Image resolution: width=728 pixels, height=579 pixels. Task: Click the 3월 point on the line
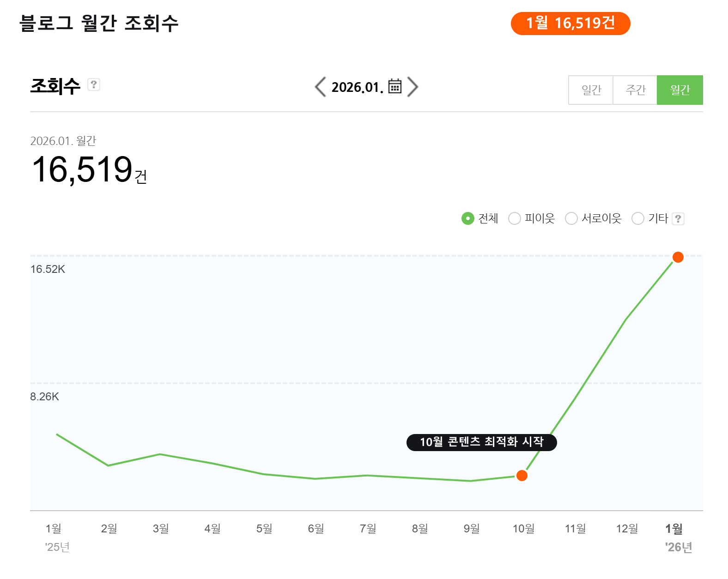160,454
